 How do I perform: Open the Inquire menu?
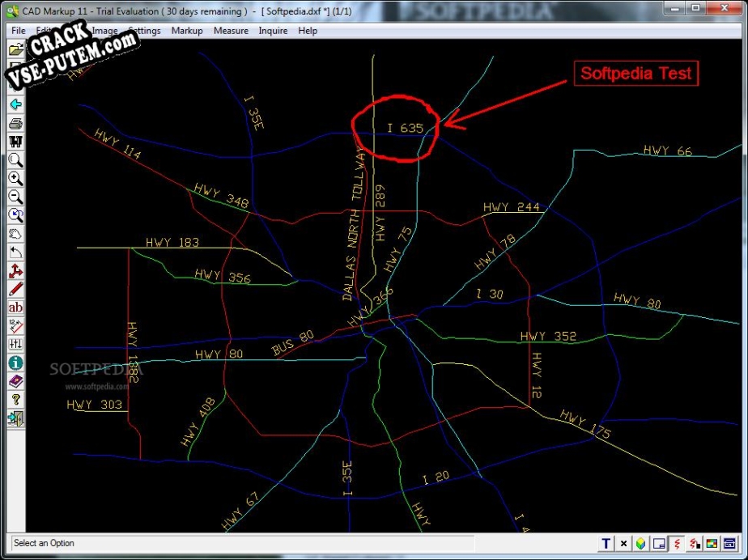(x=273, y=31)
